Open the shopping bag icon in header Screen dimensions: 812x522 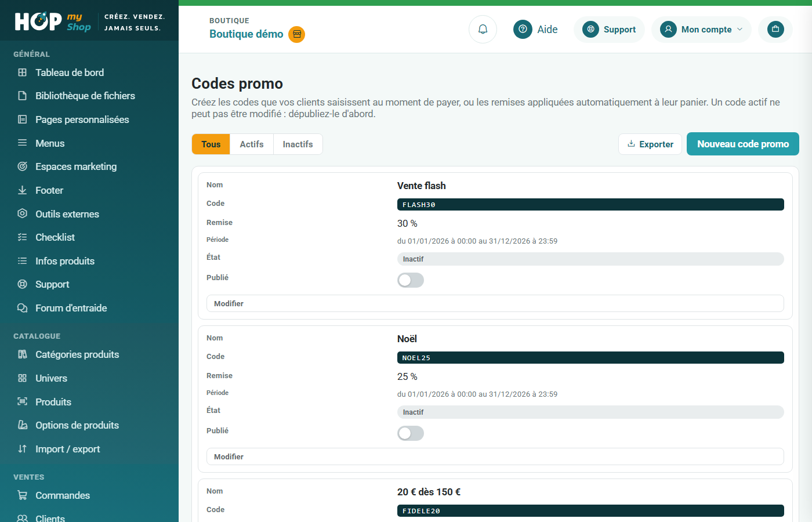click(x=775, y=29)
